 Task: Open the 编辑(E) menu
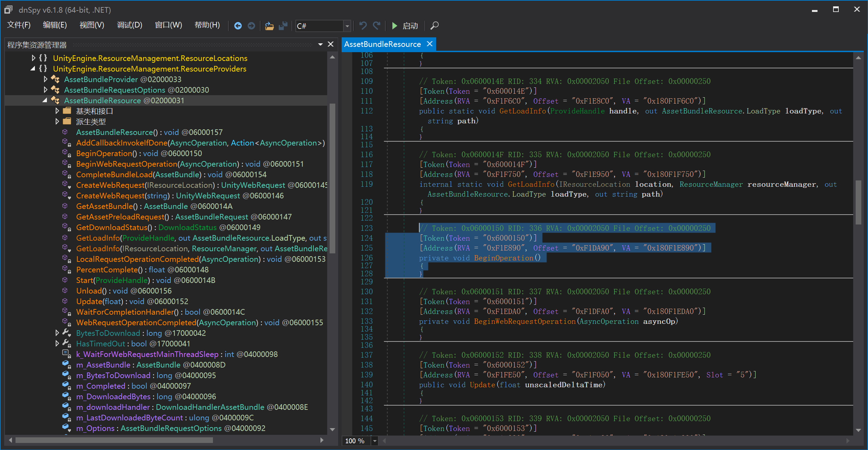[x=55, y=25]
